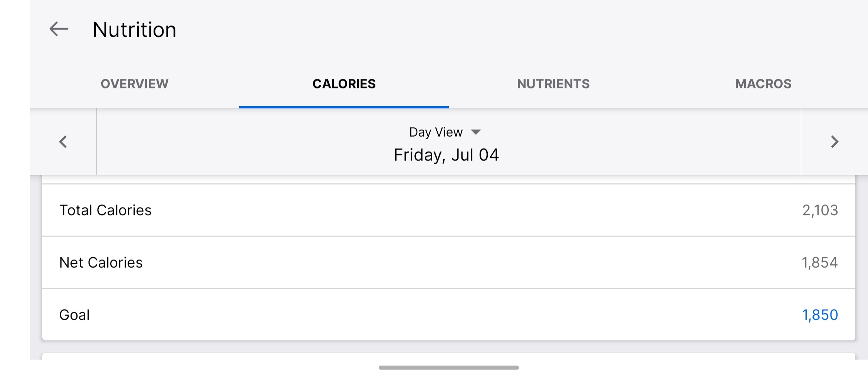Viewport: 868px width, 375px height.
Task: Click the blue 1,850 Goal value
Action: pyautogui.click(x=819, y=314)
